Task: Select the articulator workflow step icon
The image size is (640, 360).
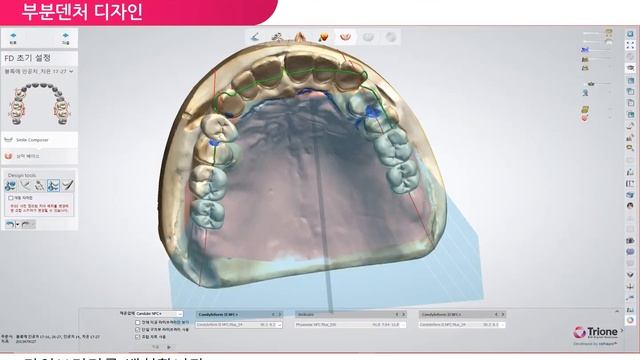Action: [278, 37]
